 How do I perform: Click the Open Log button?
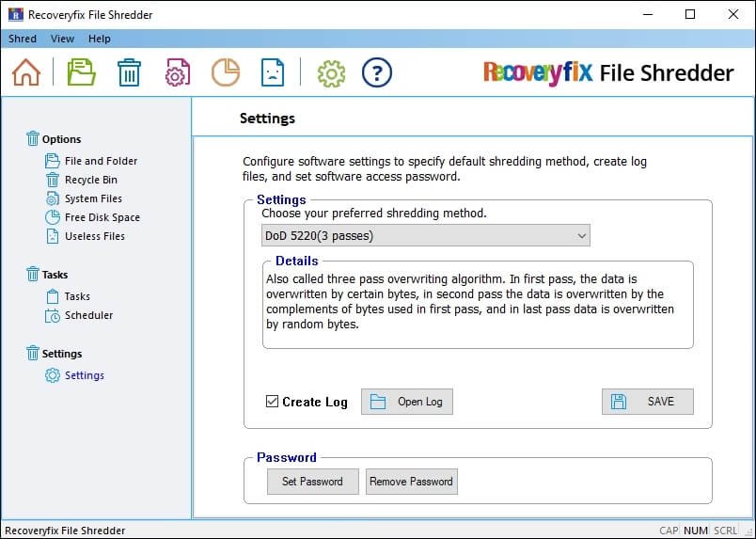tap(406, 402)
